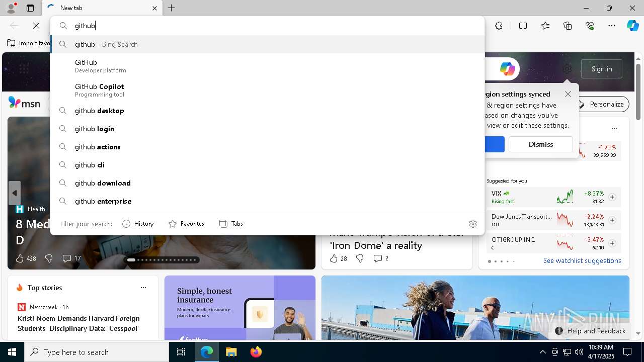Select github login suggestion
644x362 pixels.
(267, 129)
